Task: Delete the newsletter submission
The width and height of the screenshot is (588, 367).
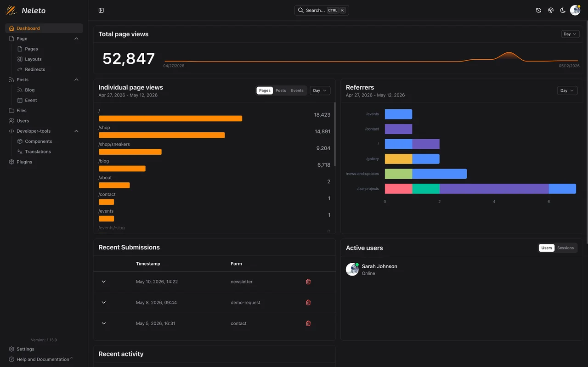Action: (x=308, y=282)
